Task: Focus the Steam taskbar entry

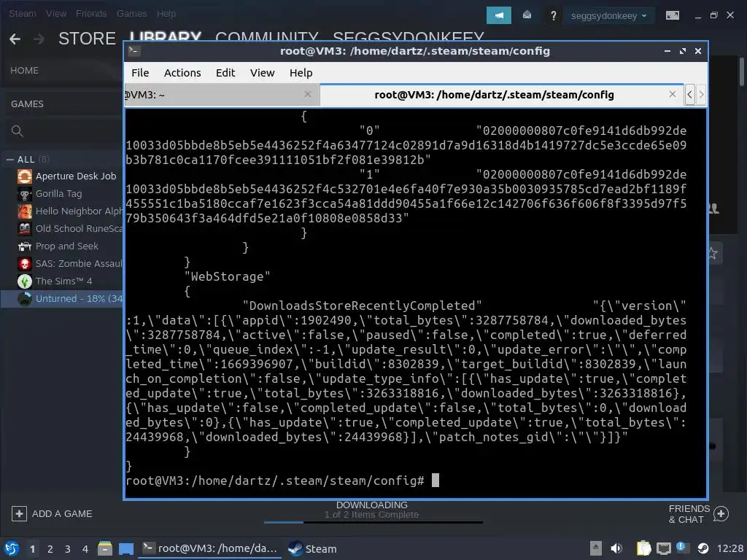Action: tap(312, 548)
